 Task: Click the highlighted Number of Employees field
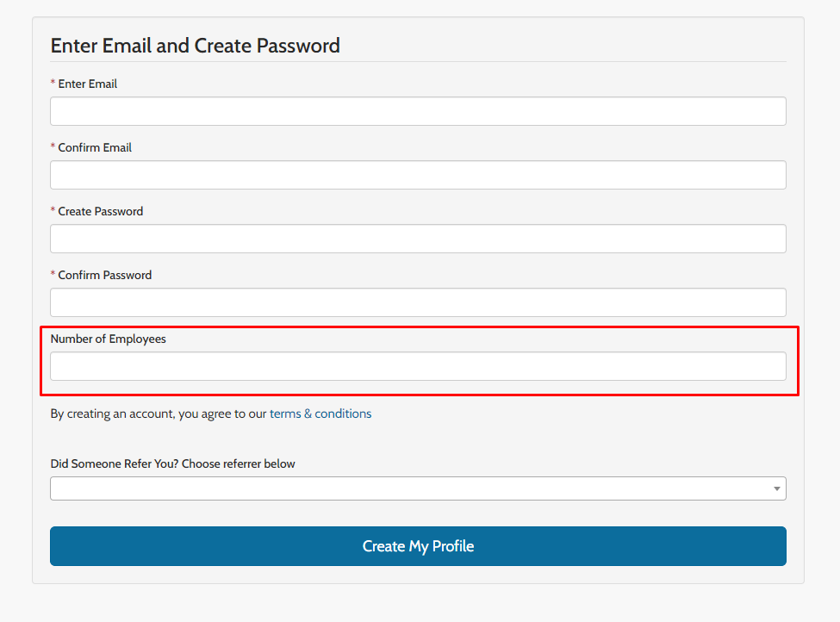(418, 366)
